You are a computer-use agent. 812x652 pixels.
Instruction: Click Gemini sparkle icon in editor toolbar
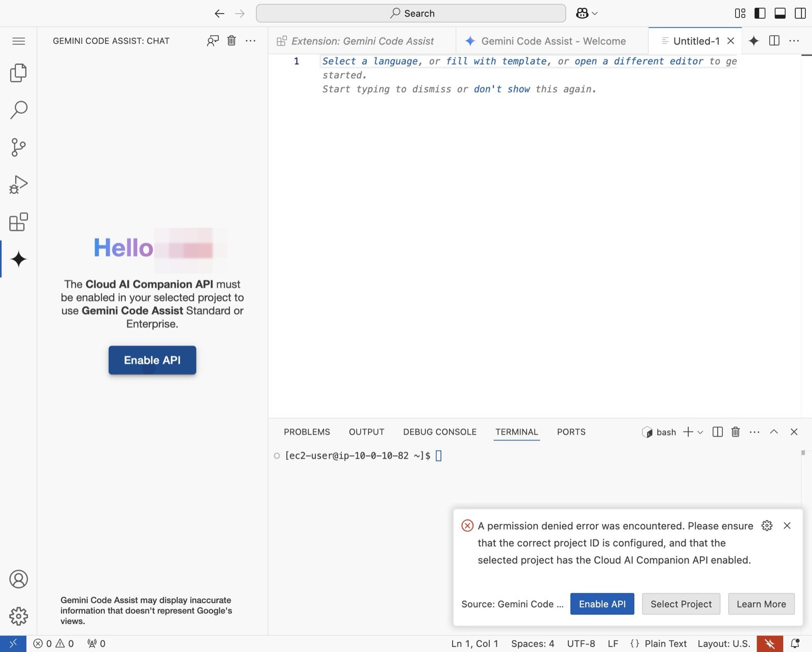pyautogui.click(x=754, y=41)
